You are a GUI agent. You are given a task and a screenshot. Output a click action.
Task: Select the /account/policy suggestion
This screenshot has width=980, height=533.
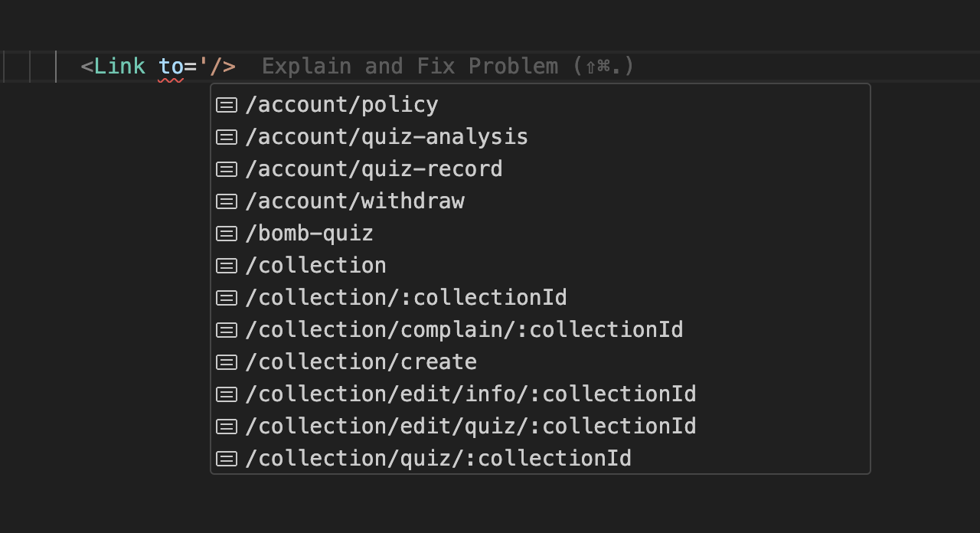[541, 104]
